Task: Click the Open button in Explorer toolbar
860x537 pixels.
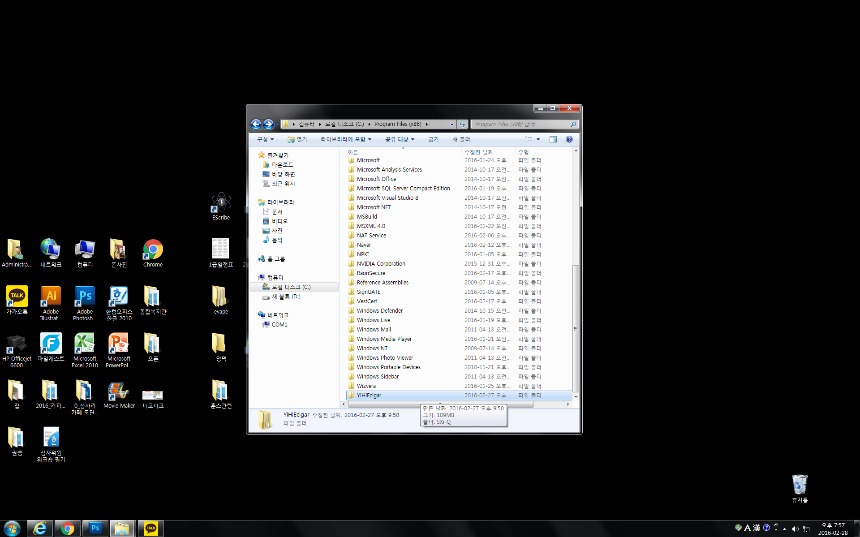Action: pyautogui.click(x=298, y=139)
